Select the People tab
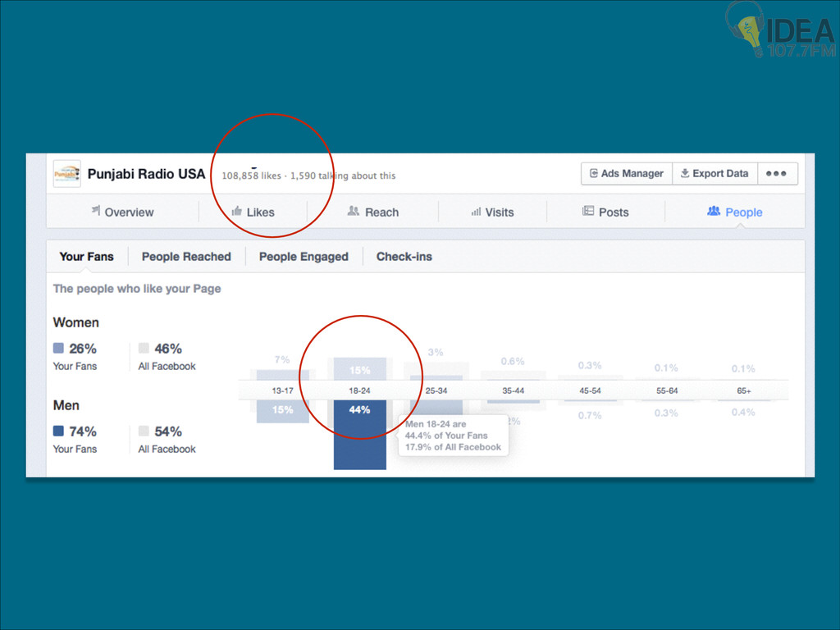This screenshot has height=630, width=840. coord(734,212)
